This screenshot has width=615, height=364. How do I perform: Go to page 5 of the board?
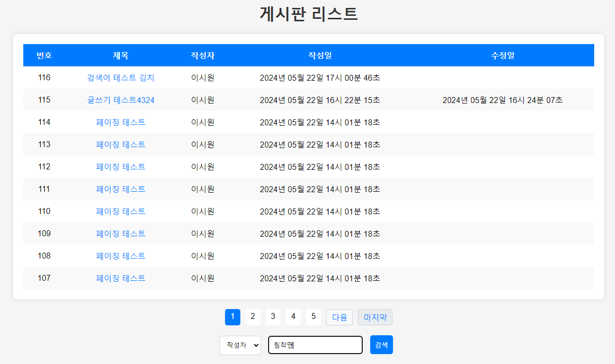(313, 317)
